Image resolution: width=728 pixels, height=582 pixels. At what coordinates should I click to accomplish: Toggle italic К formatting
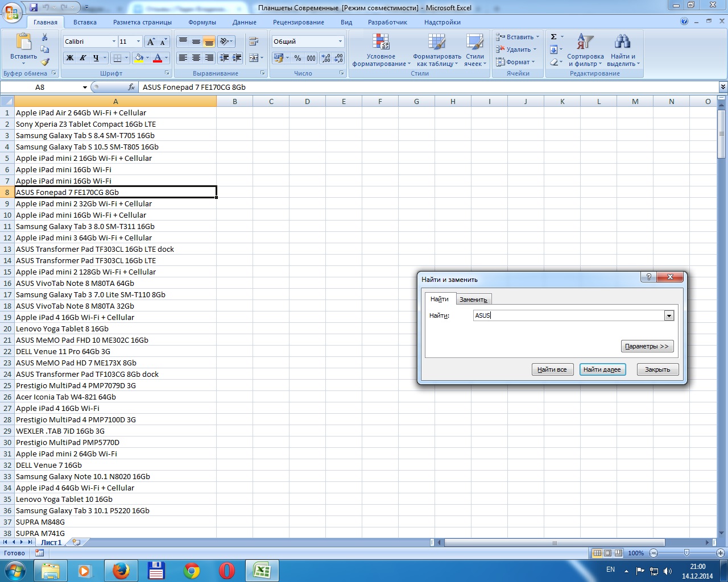click(x=83, y=58)
